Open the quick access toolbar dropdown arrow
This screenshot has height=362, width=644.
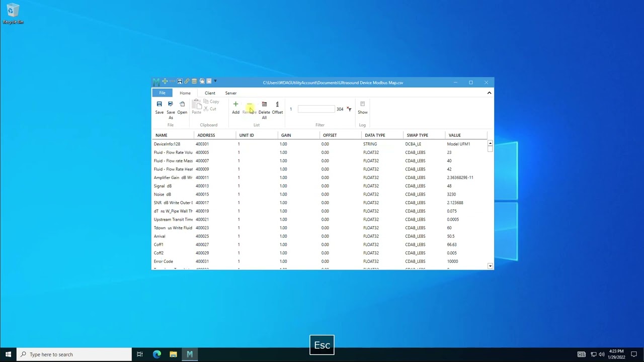(215, 81)
